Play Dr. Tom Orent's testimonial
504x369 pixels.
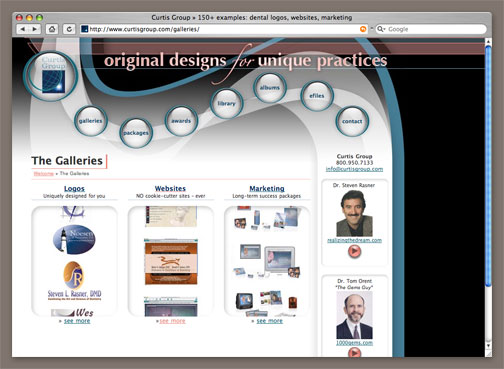click(354, 353)
